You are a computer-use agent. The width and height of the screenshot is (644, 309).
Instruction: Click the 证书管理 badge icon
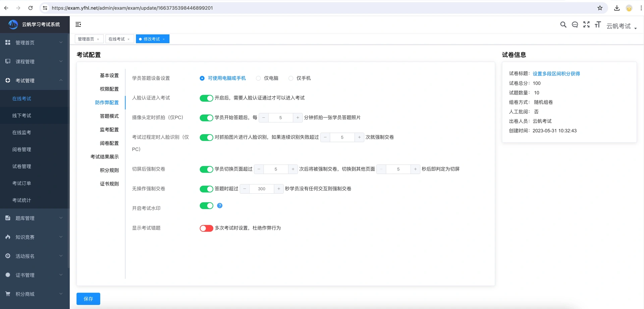coord(8,275)
